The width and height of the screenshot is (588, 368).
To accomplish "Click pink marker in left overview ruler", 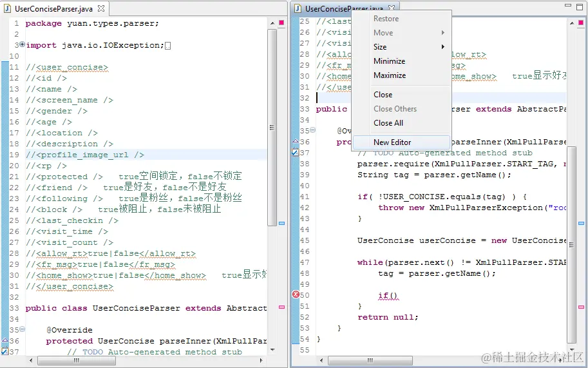I will 281,307.
